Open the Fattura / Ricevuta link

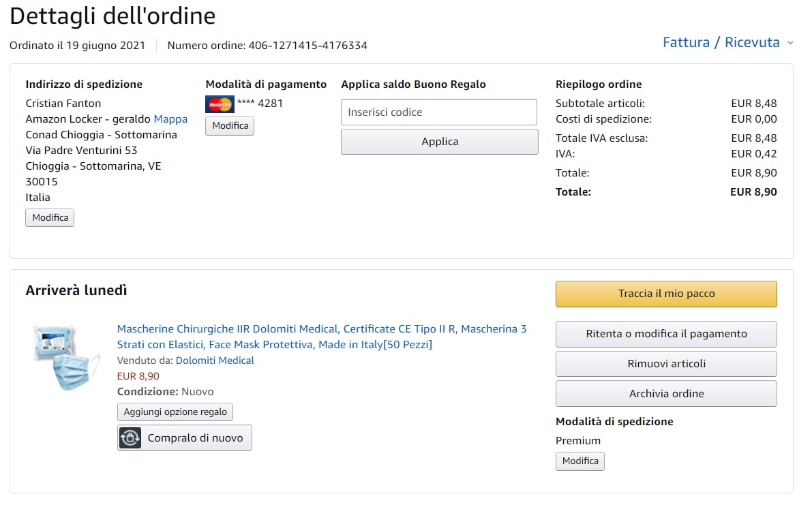pos(721,42)
